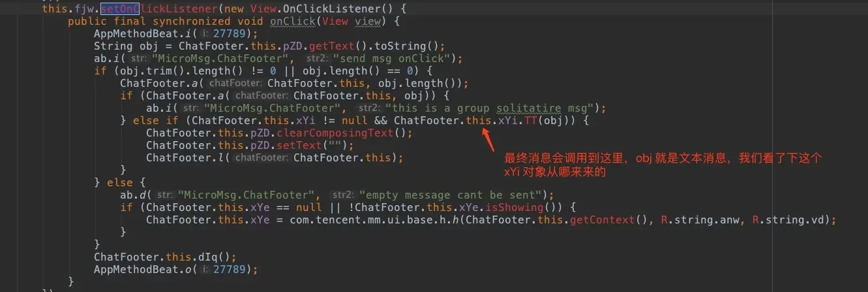
Task: Click the AppMethodBeat.i call with 27789
Action: coord(175,33)
